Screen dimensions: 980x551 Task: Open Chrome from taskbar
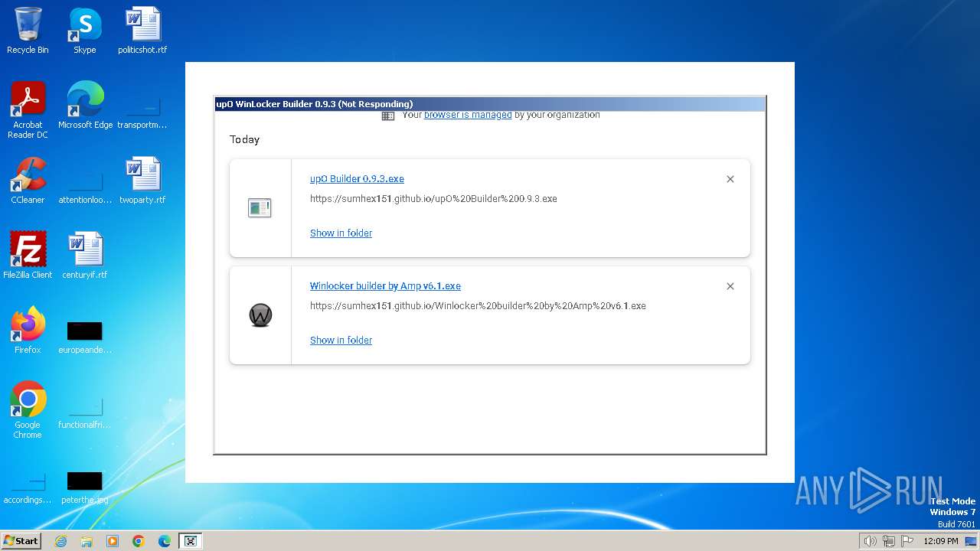click(139, 541)
